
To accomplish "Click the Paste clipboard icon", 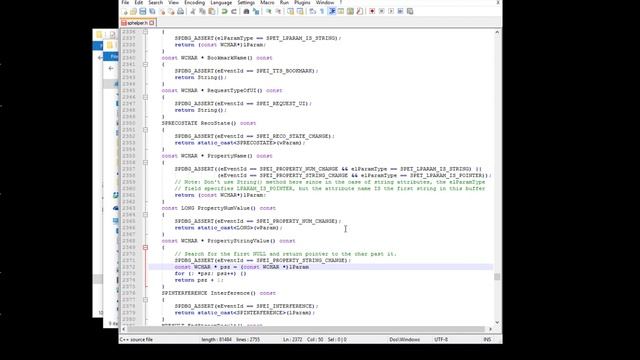I will [x=212, y=11].
